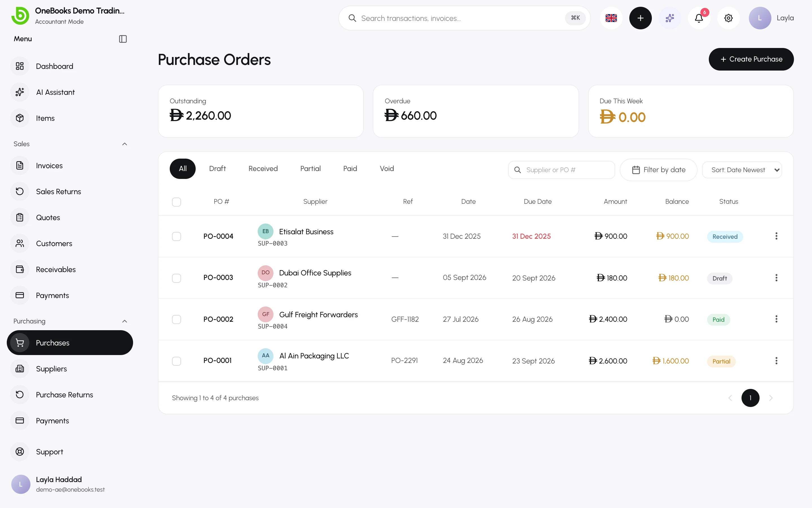Click the global search transactions field
812x508 pixels.
tap(464, 18)
